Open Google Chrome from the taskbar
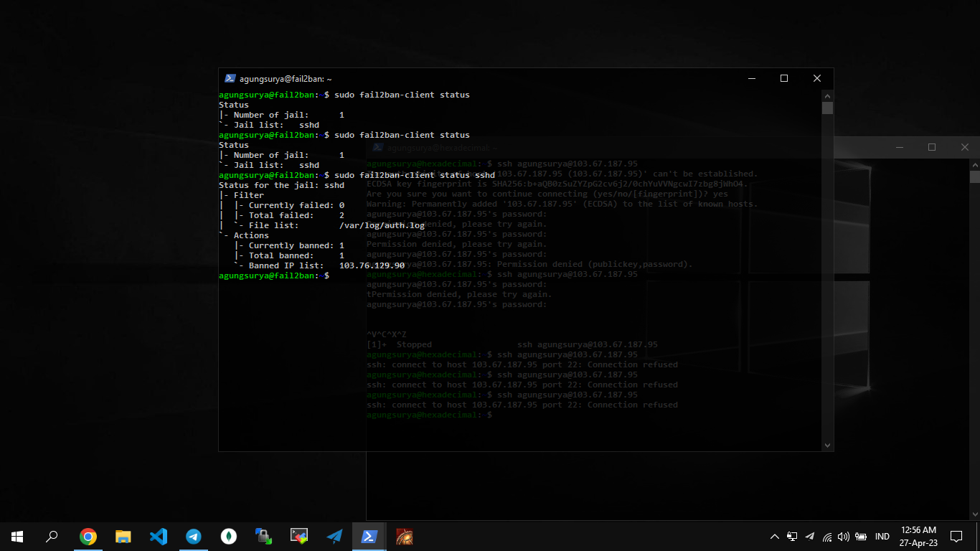 [88, 536]
